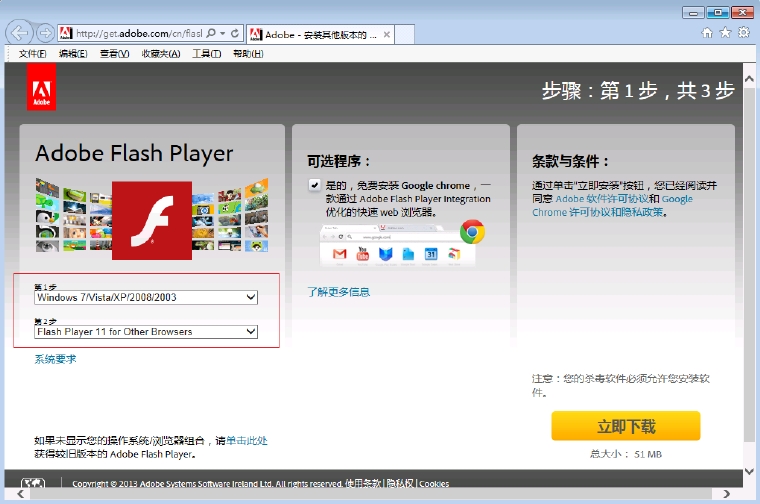Click the red Adobe logo
760x504 pixels.
41,87
